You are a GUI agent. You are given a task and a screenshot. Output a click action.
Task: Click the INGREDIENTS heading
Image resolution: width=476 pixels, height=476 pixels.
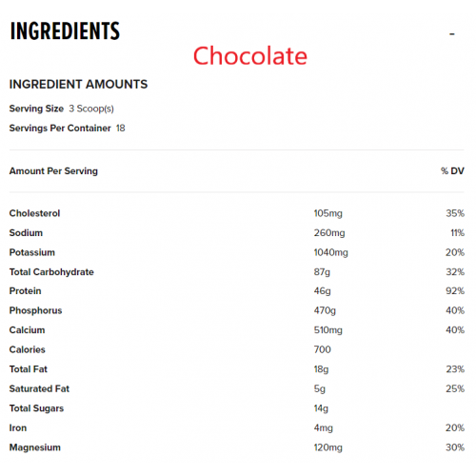[x=65, y=31]
